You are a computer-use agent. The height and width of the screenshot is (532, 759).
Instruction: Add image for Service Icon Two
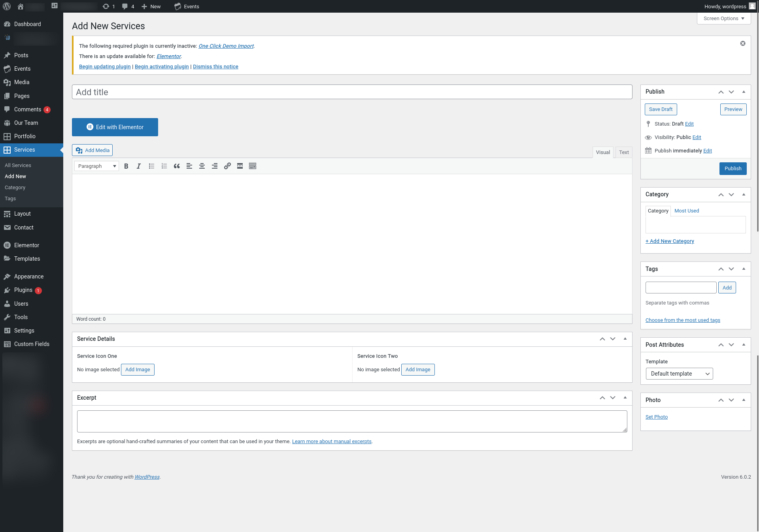pyautogui.click(x=418, y=370)
